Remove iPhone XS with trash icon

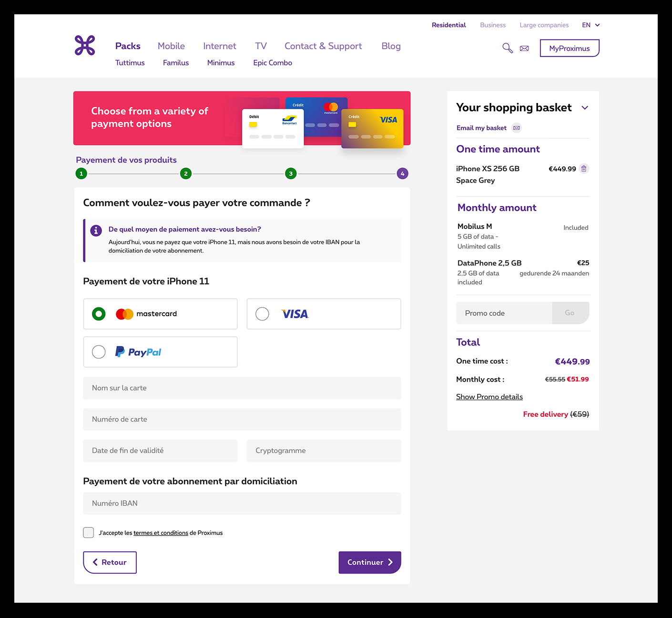click(584, 169)
